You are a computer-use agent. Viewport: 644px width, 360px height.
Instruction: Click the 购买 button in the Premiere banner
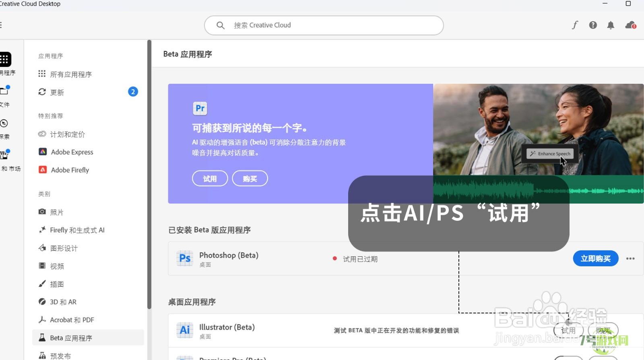click(x=250, y=179)
